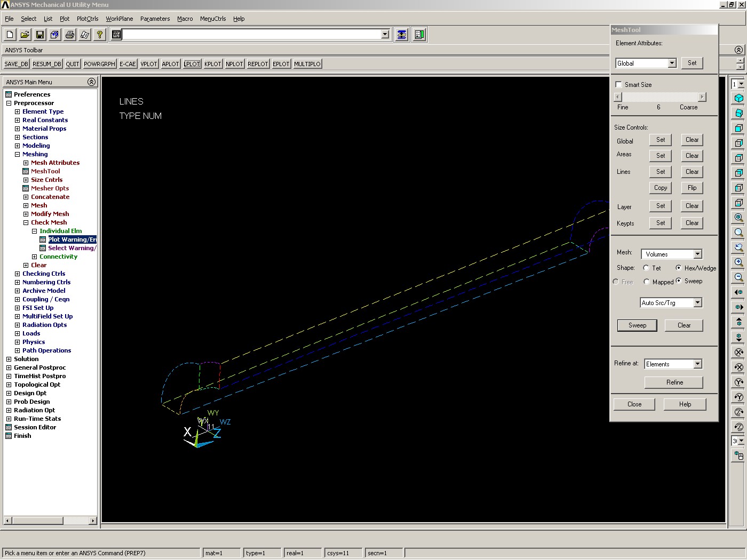Open the WorkPlane menu

pos(120,19)
